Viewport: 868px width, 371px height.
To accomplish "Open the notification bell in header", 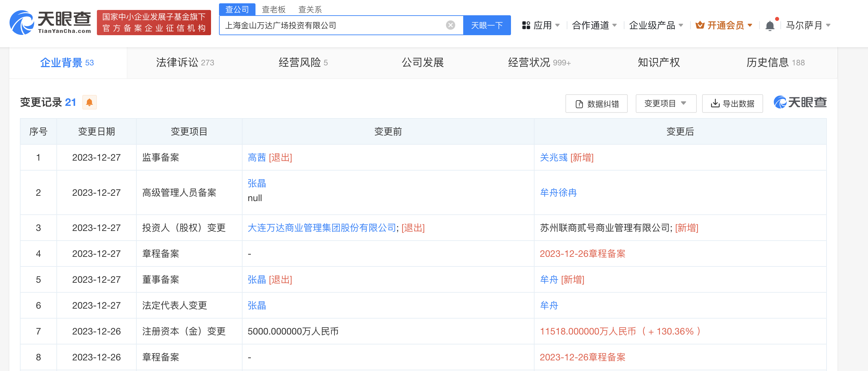I will 769,26.
